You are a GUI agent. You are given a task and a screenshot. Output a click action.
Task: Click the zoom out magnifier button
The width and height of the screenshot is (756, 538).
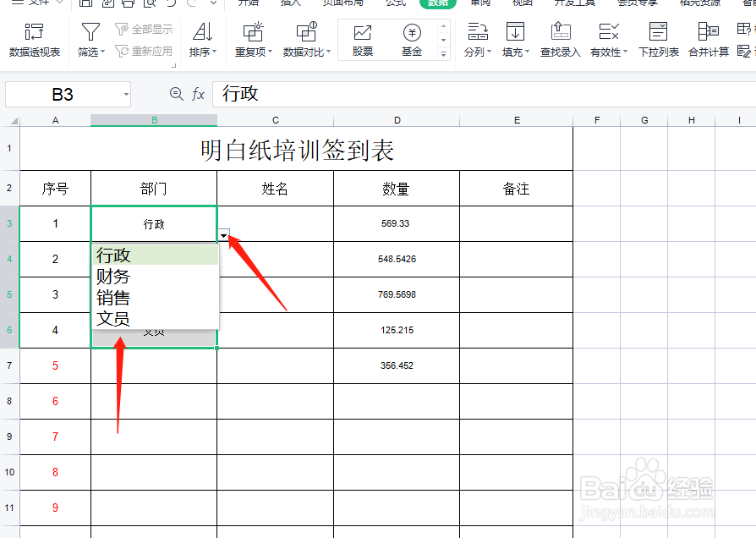(175, 94)
